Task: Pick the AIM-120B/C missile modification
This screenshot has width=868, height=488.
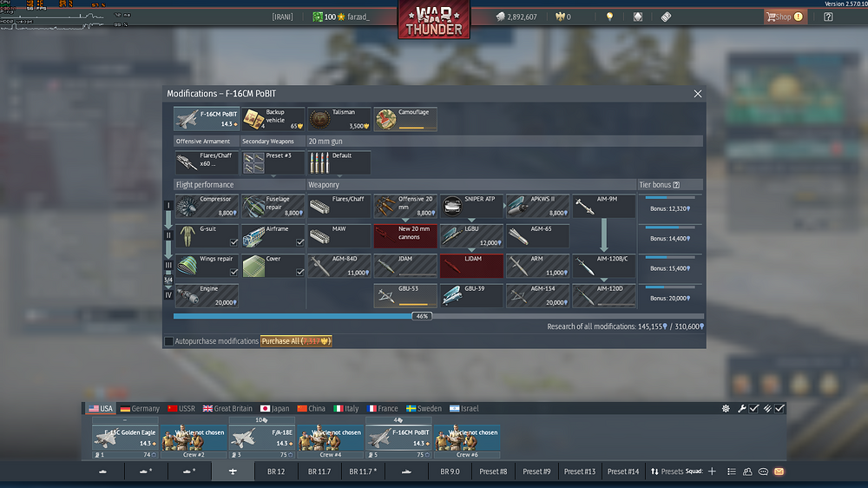Action: [x=604, y=266]
